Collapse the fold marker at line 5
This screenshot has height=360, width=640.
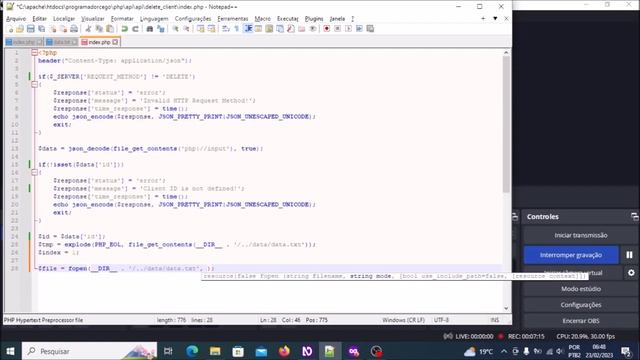tap(34, 84)
